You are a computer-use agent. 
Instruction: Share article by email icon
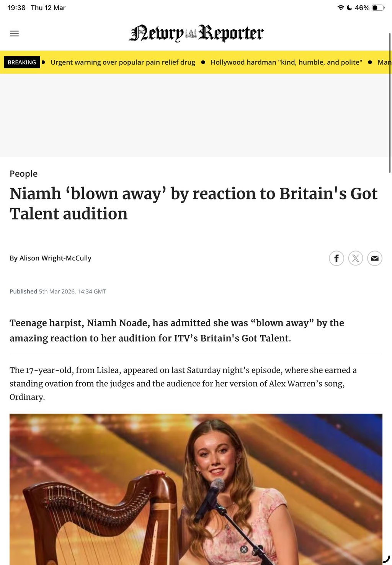pos(375,258)
